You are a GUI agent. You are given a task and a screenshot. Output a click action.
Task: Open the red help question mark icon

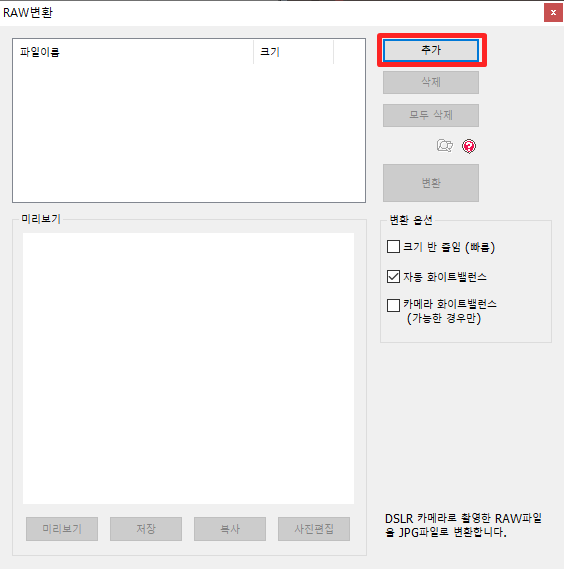click(x=469, y=146)
